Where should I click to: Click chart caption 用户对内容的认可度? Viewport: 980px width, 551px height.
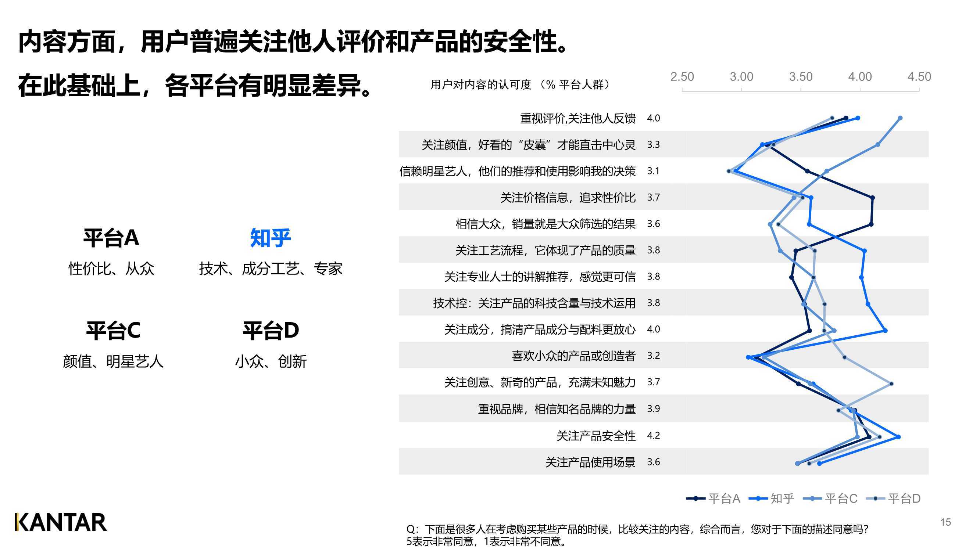520,84
